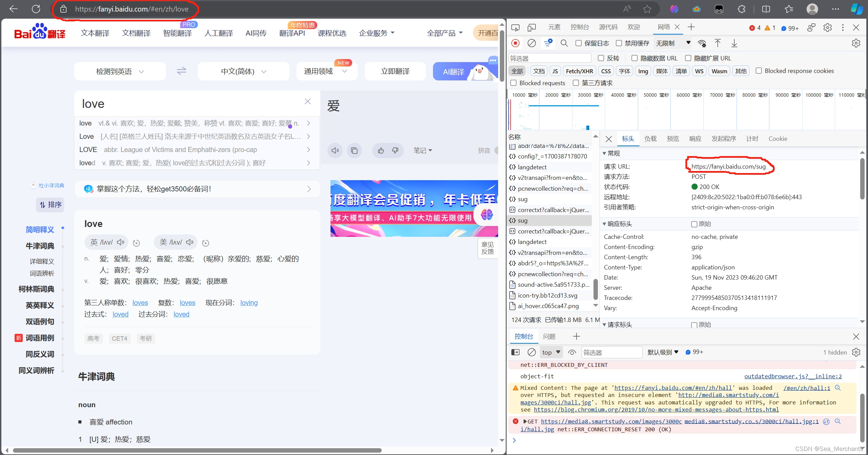This screenshot has height=455, width=868.
Task: Toggle console sidebar icon
Action: click(515, 352)
